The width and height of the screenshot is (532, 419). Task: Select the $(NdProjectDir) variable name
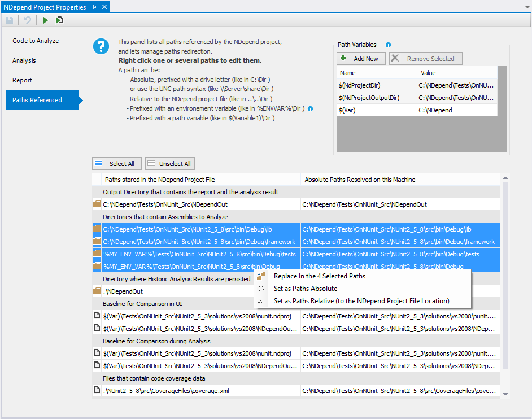click(x=360, y=85)
